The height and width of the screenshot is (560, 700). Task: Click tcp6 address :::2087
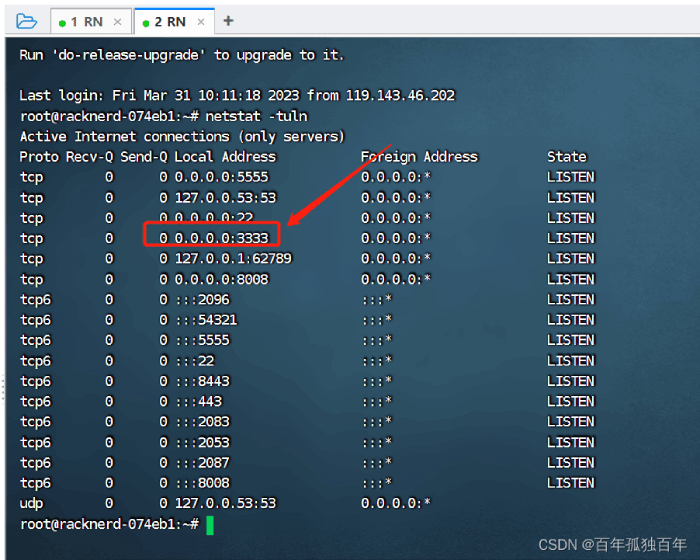(x=202, y=462)
